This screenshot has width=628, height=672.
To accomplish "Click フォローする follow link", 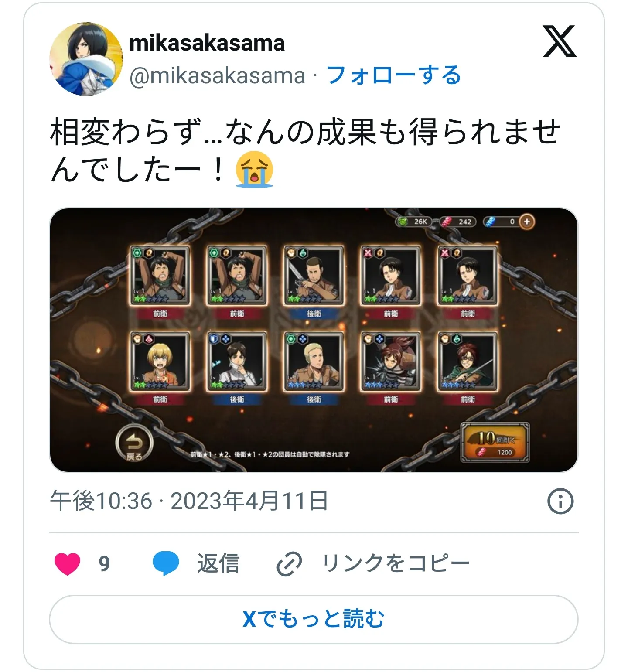I will (393, 75).
